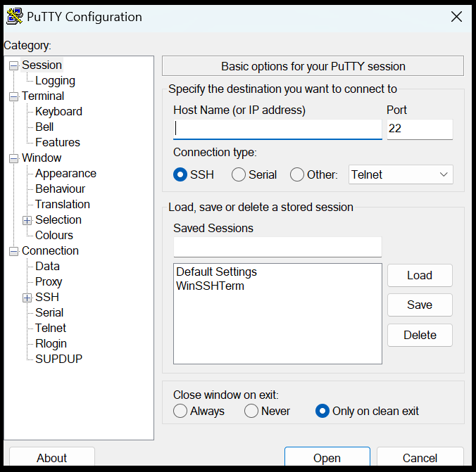Click the Port input field

click(x=420, y=129)
